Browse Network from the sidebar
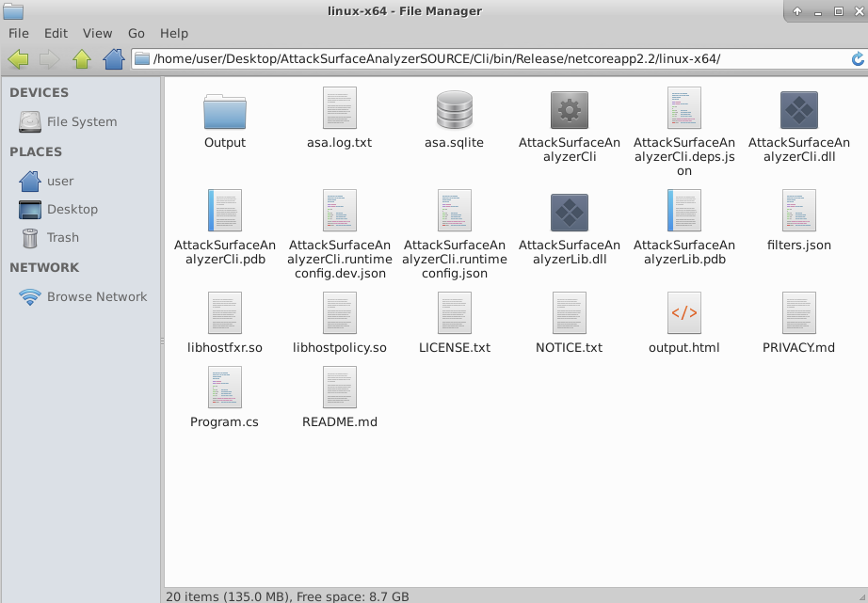This screenshot has width=868, height=603. (x=96, y=296)
